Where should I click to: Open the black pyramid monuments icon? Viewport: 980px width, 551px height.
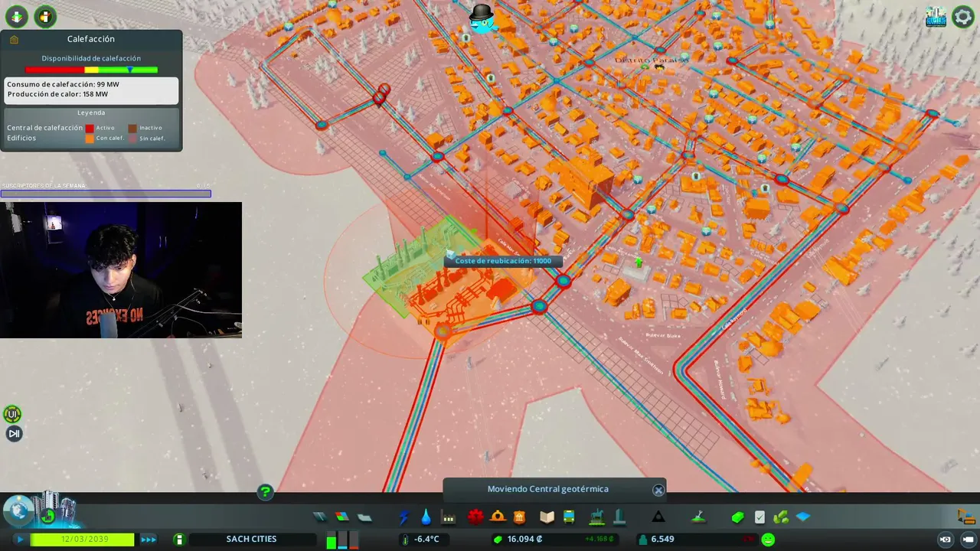[x=658, y=517]
